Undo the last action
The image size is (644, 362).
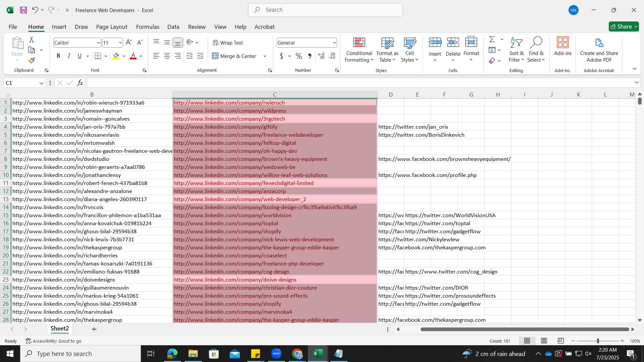(35, 10)
